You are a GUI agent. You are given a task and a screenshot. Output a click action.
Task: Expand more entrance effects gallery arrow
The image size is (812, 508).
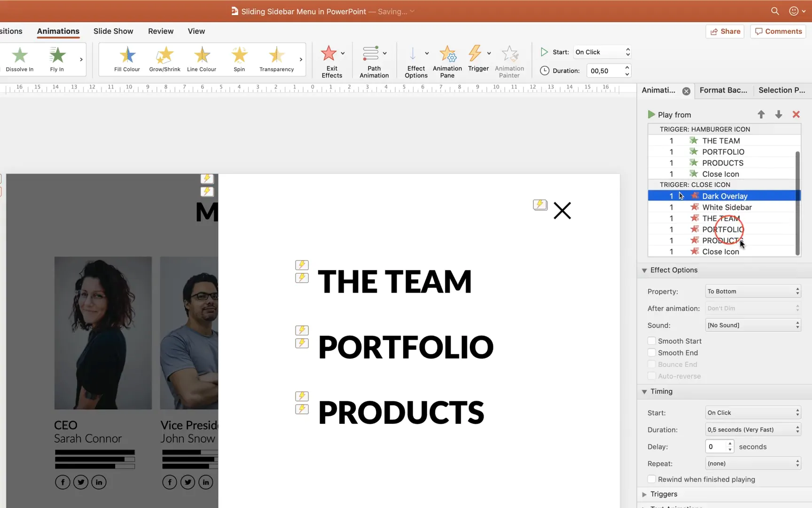(81, 59)
